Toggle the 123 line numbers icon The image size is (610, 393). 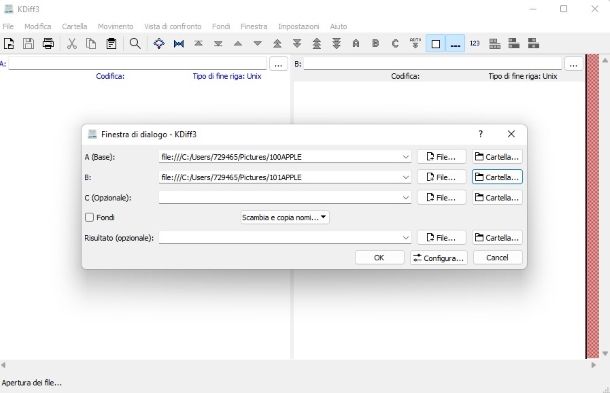coord(475,44)
